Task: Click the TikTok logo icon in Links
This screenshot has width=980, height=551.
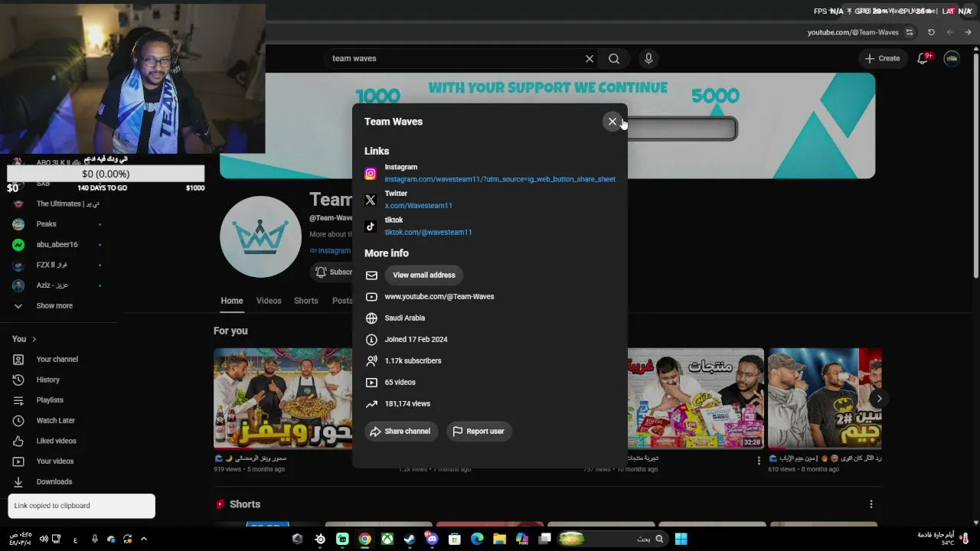Action: [371, 227]
